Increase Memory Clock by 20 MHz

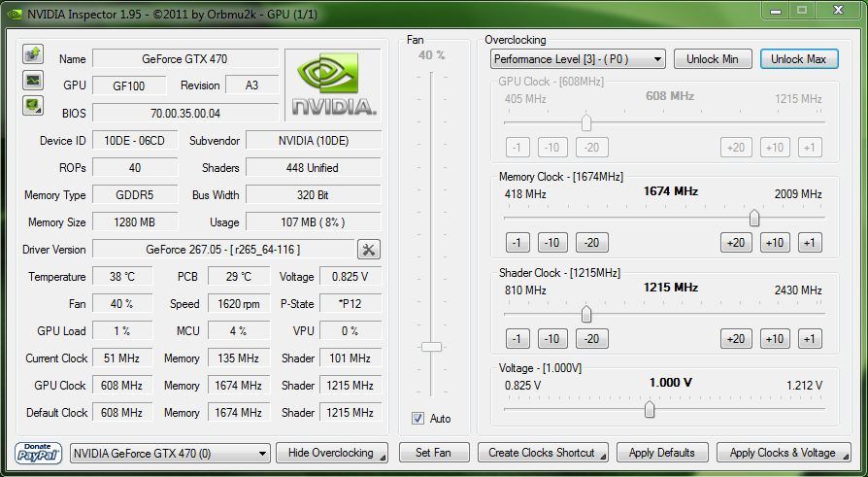pos(736,243)
